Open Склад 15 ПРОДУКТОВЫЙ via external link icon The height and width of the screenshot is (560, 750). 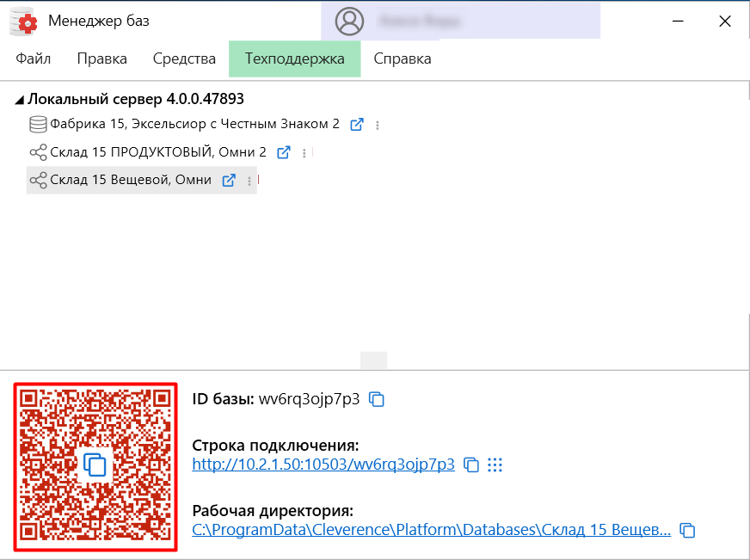coord(283,152)
